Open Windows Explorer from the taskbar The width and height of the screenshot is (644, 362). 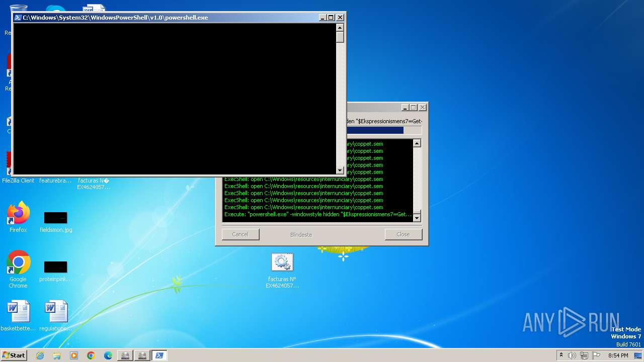[x=57, y=355]
